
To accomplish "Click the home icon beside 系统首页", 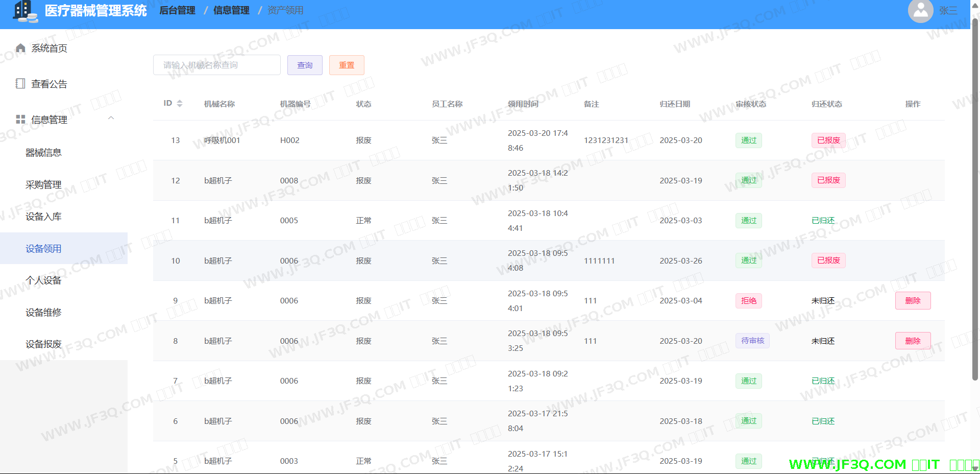I will tap(20, 48).
